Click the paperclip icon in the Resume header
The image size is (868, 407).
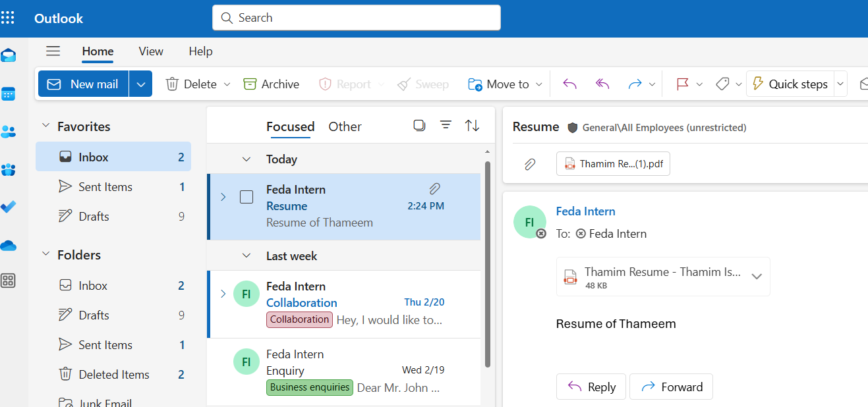pyautogui.click(x=529, y=164)
